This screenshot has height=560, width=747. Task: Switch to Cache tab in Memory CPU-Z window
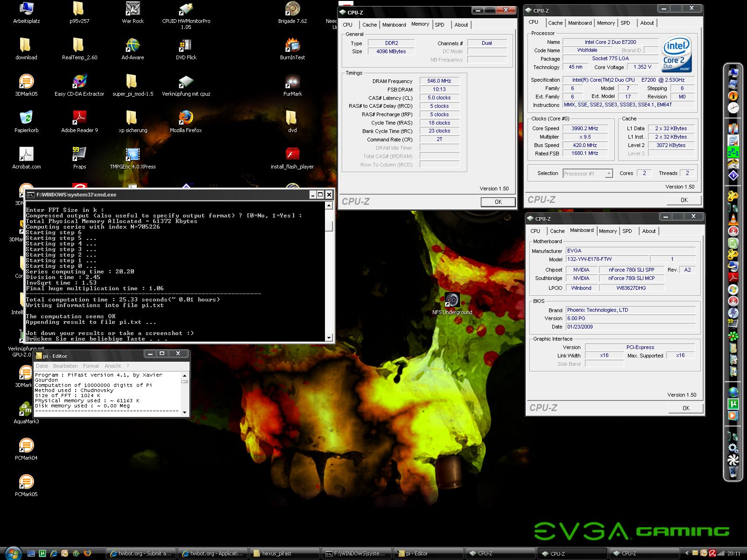click(369, 25)
